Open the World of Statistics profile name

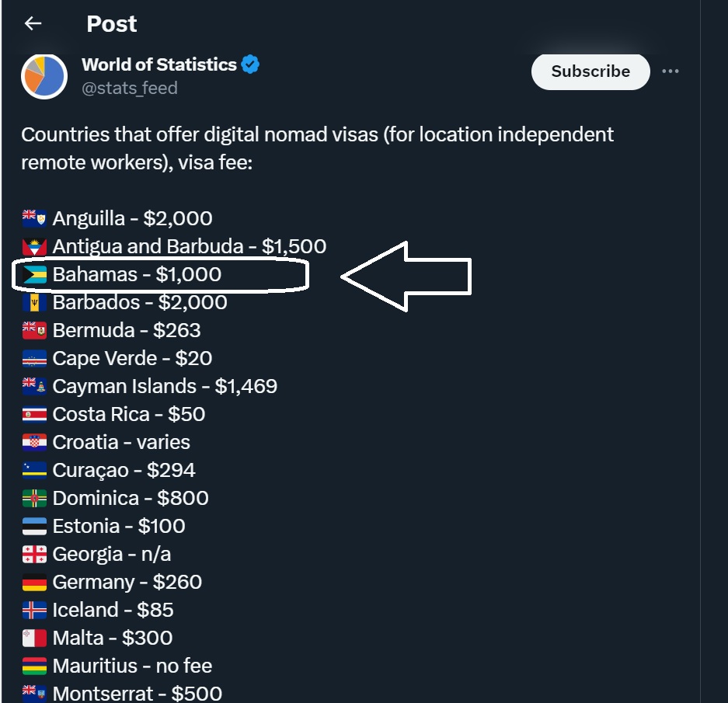[x=159, y=64]
